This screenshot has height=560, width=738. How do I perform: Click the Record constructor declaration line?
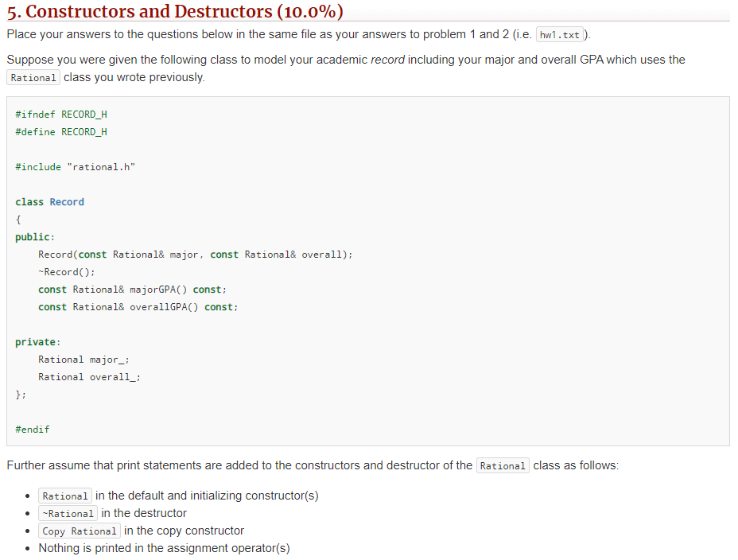click(196, 255)
